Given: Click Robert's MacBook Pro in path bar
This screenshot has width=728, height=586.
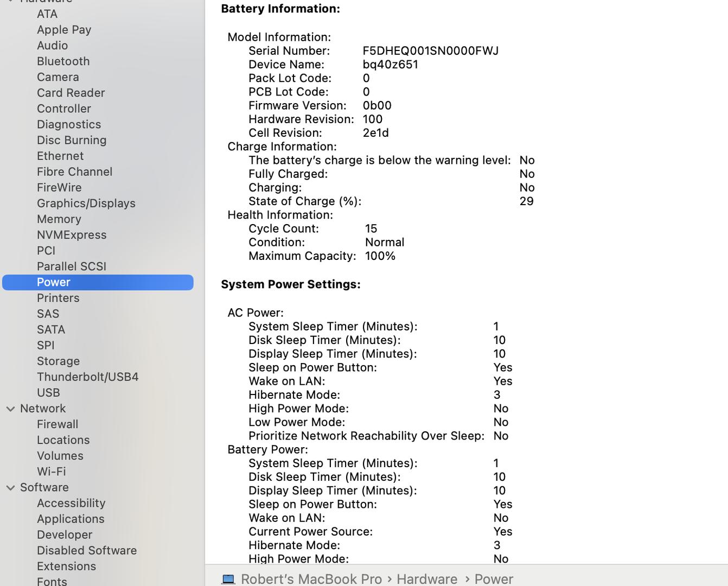Looking at the screenshot, I should coord(311,579).
